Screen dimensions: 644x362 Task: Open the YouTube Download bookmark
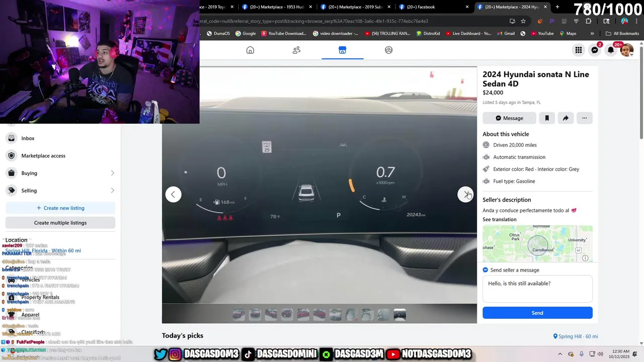pyautogui.click(x=283, y=34)
